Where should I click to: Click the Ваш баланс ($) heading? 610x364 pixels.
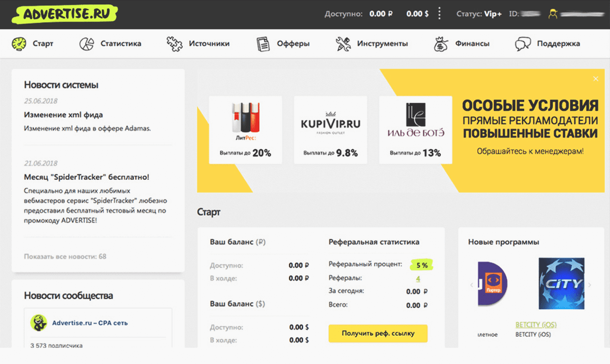pos(237,304)
